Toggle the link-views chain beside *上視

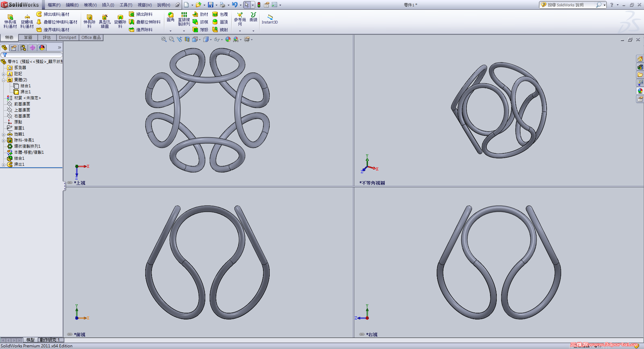(x=70, y=183)
